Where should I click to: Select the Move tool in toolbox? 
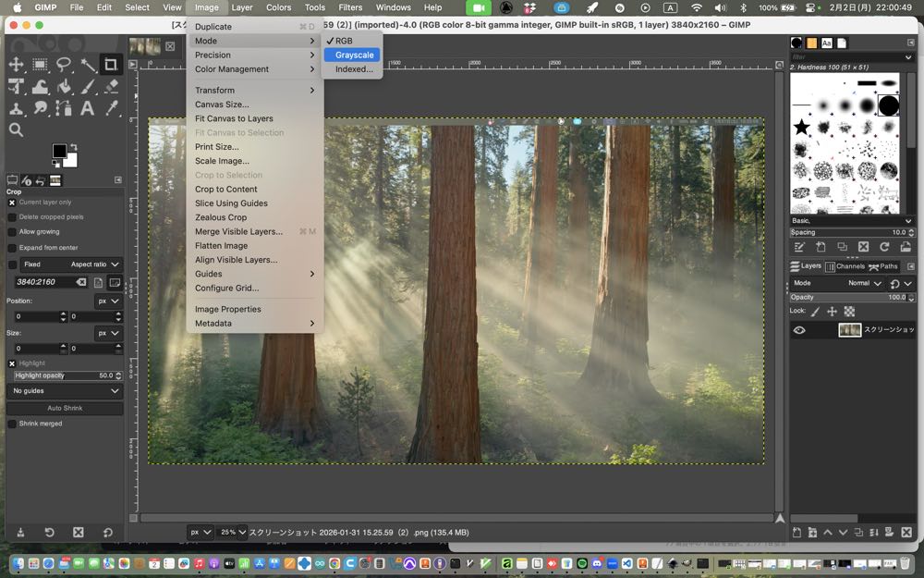tap(17, 64)
